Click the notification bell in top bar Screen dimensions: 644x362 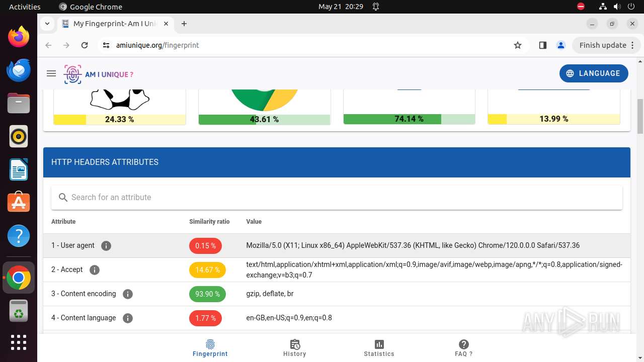point(375,7)
